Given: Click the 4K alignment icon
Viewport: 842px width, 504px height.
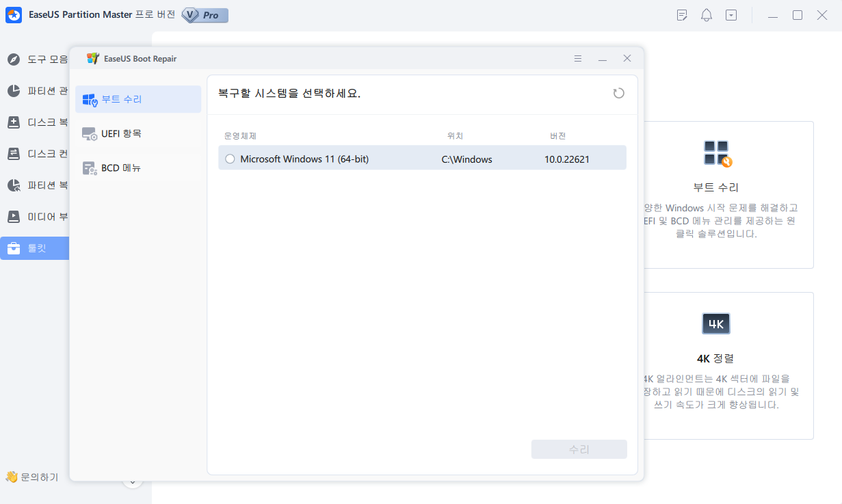Looking at the screenshot, I should click(x=716, y=323).
